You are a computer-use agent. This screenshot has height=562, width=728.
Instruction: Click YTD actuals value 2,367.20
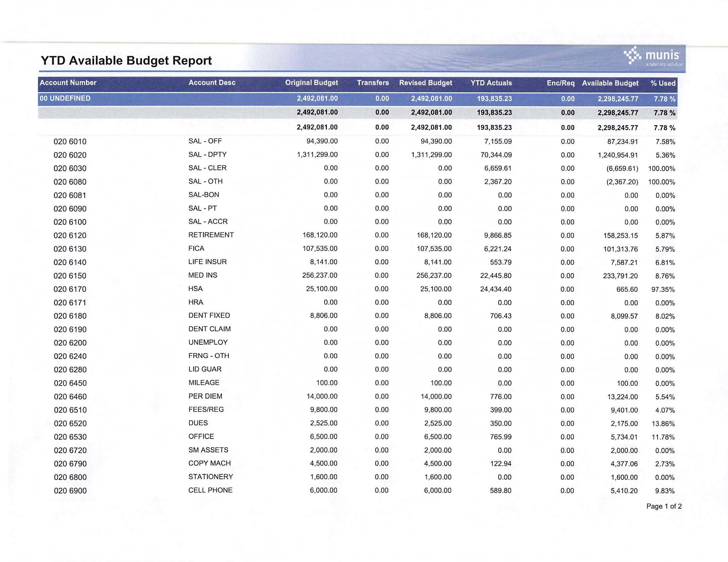498,182
